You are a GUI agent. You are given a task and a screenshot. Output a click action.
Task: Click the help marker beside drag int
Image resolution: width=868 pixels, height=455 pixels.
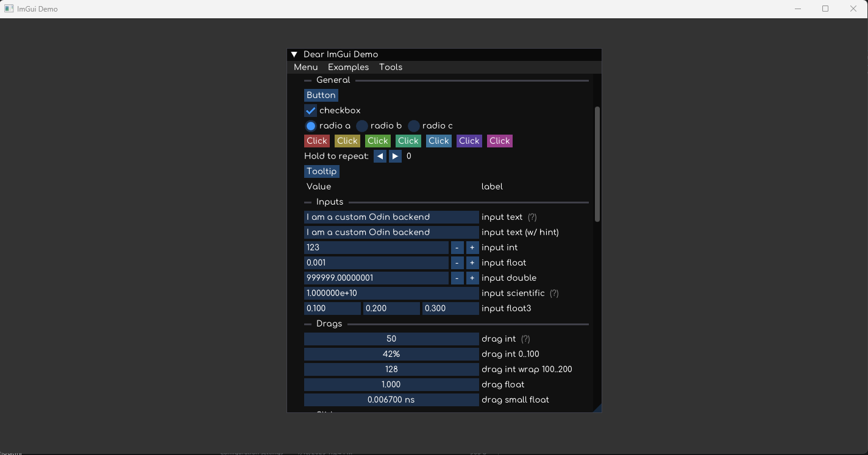[525, 339]
